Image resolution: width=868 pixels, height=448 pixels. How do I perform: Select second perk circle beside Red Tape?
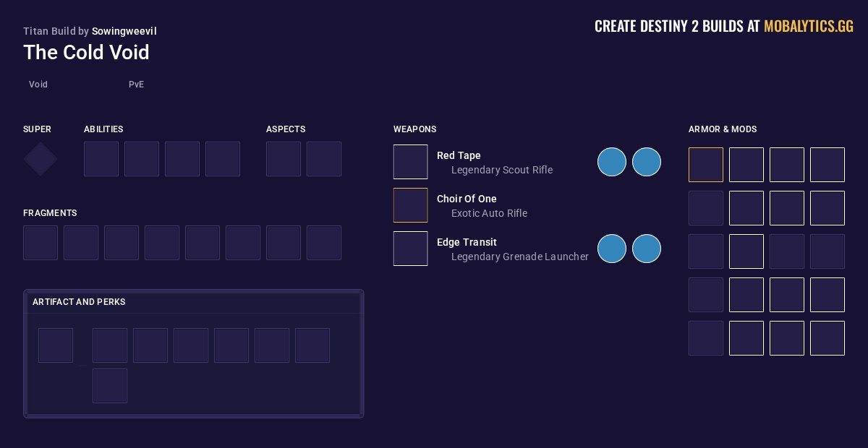647,162
